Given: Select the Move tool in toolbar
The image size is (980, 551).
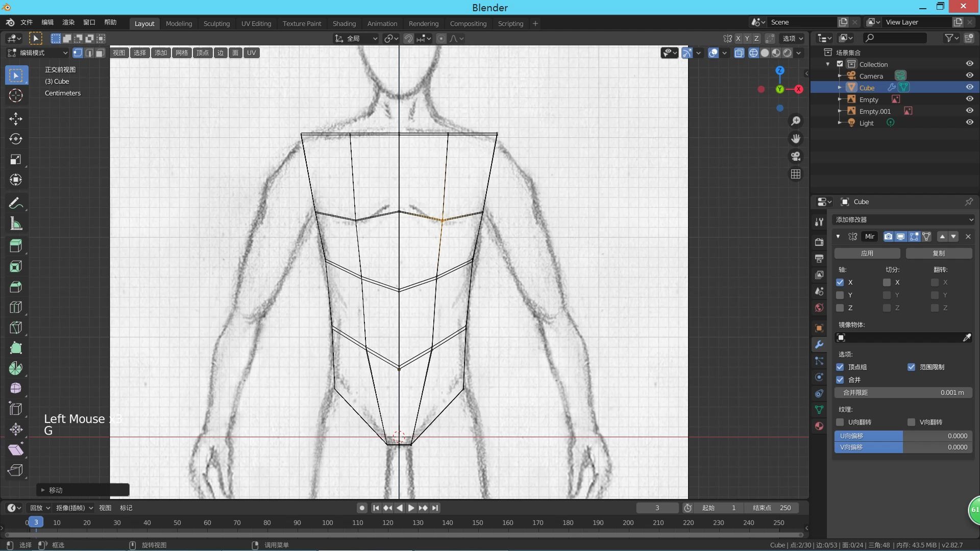Looking at the screenshot, I should pyautogui.click(x=16, y=119).
